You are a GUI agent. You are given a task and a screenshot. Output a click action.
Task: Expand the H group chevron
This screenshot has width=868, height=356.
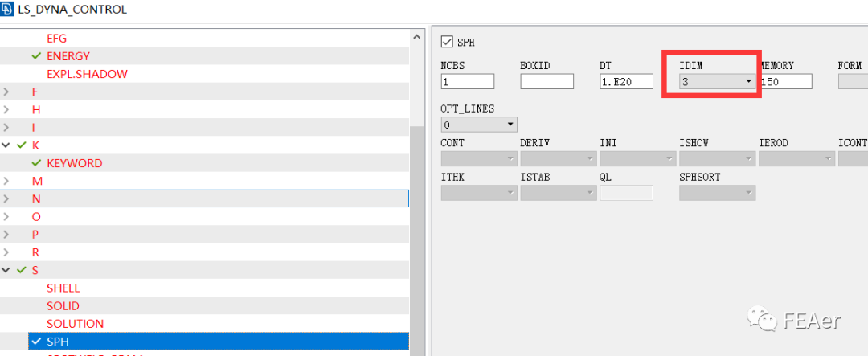[x=6, y=109]
